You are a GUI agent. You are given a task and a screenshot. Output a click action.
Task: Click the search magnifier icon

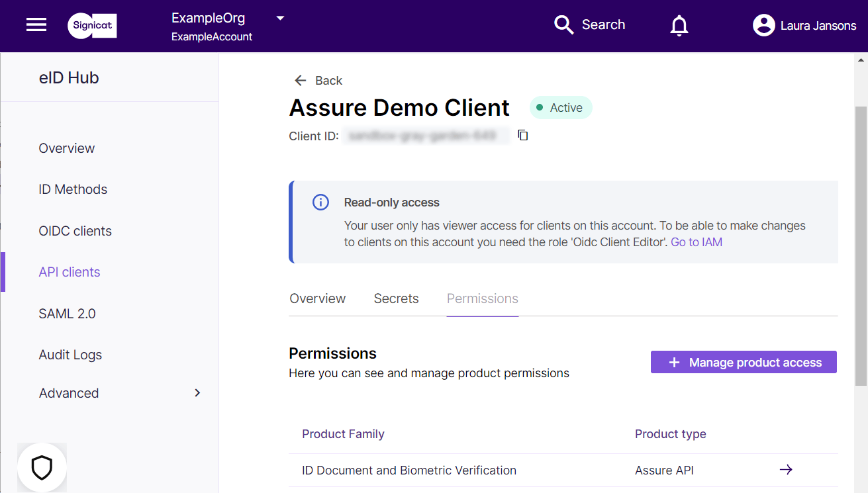point(563,25)
